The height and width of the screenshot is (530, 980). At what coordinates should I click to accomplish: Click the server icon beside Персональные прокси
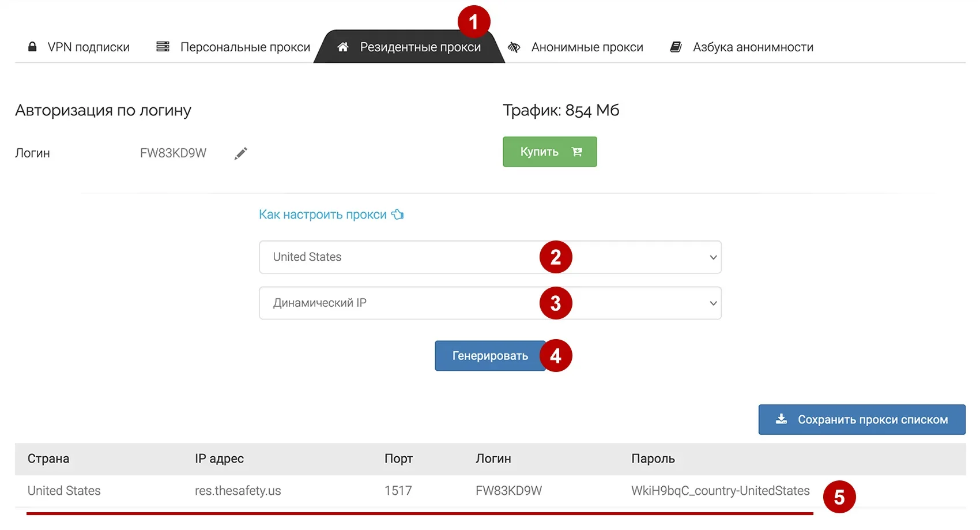point(163,47)
